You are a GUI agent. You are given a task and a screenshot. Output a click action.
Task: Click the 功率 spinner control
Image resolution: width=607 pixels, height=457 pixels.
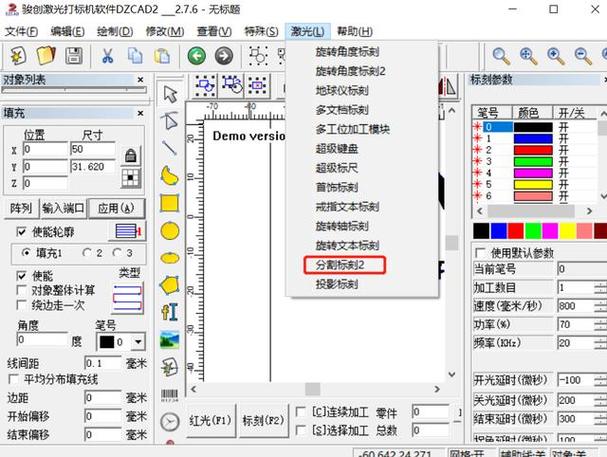(600, 324)
